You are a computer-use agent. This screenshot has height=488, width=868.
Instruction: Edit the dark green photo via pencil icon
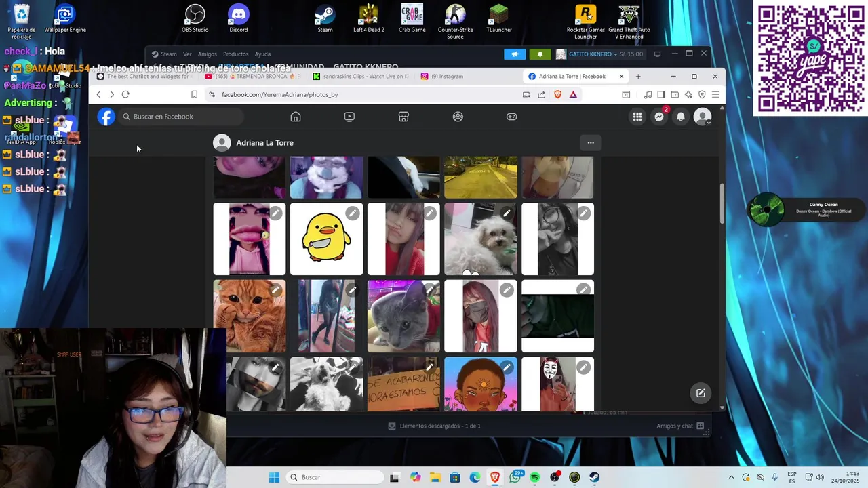tap(583, 290)
